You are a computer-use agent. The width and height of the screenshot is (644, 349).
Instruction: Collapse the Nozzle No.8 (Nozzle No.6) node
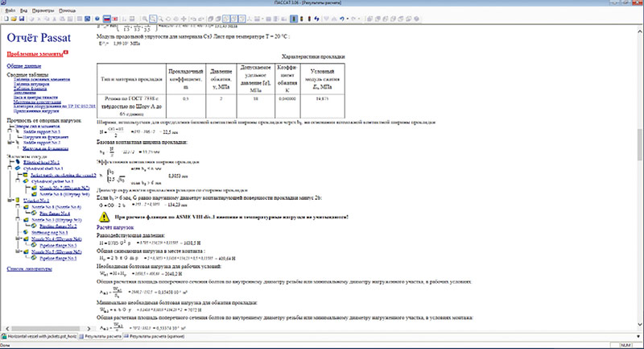pos(18,207)
